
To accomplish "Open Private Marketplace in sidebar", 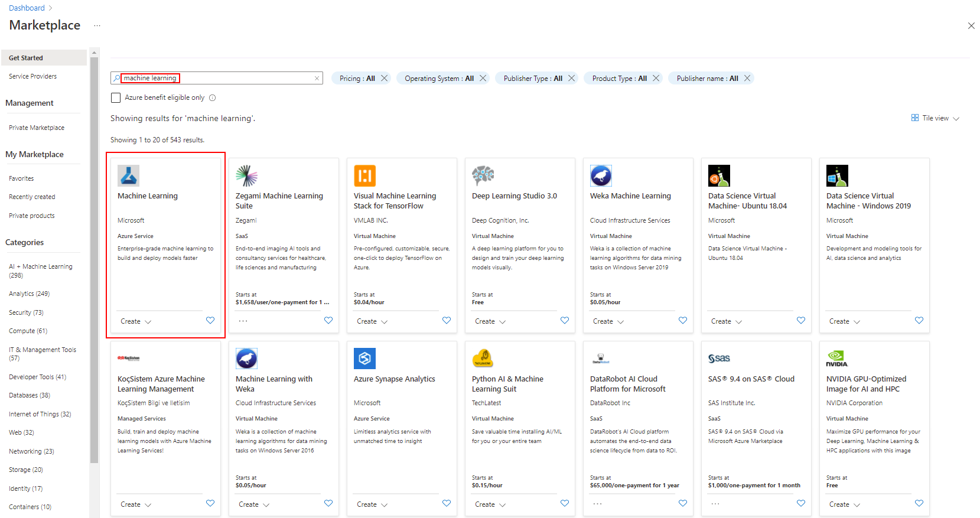I will [x=37, y=128].
